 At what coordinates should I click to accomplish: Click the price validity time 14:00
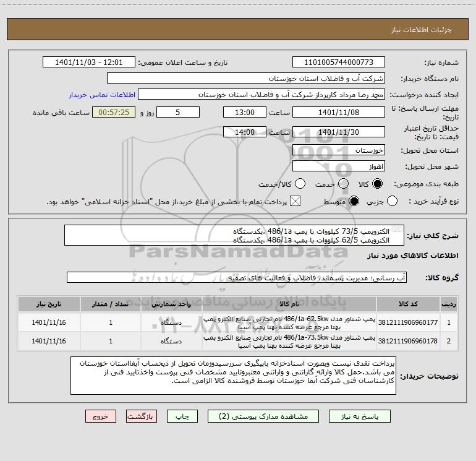point(245,132)
